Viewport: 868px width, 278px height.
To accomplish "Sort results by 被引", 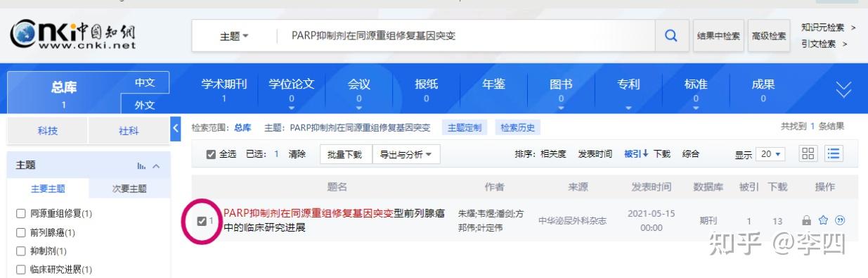I will (636, 154).
